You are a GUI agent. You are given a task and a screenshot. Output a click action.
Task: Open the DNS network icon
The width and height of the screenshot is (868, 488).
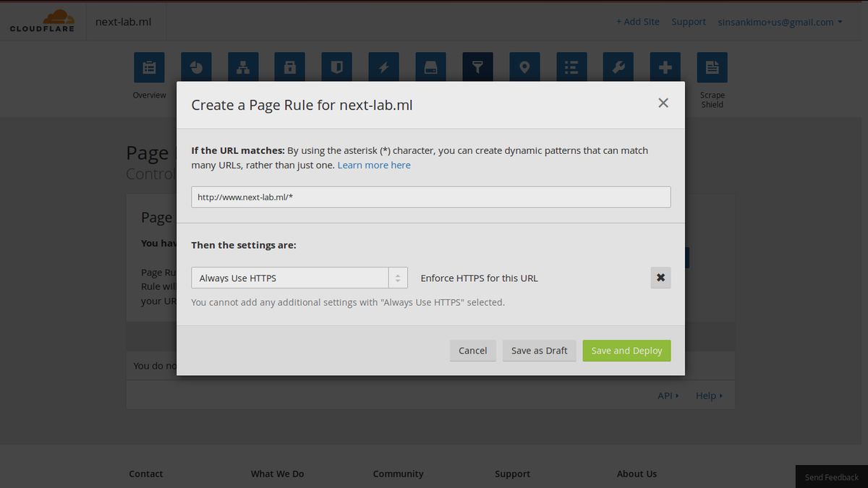pyautogui.click(x=243, y=67)
